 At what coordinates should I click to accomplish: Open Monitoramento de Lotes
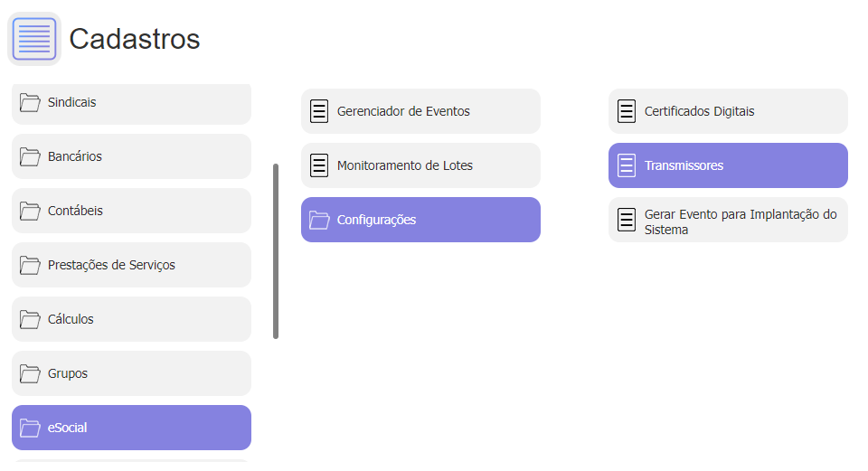(x=420, y=165)
